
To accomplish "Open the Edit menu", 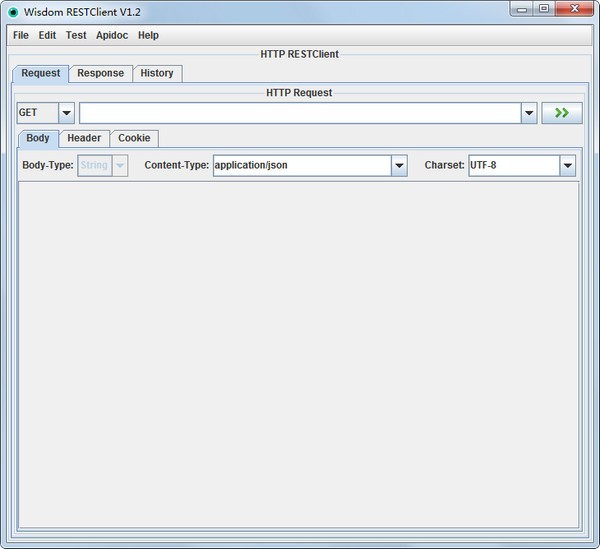I will pyautogui.click(x=47, y=35).
